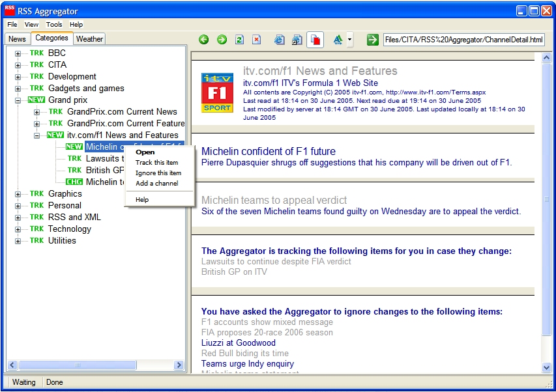
Task: Expand the Graphics category
Action: pos(18,194)
